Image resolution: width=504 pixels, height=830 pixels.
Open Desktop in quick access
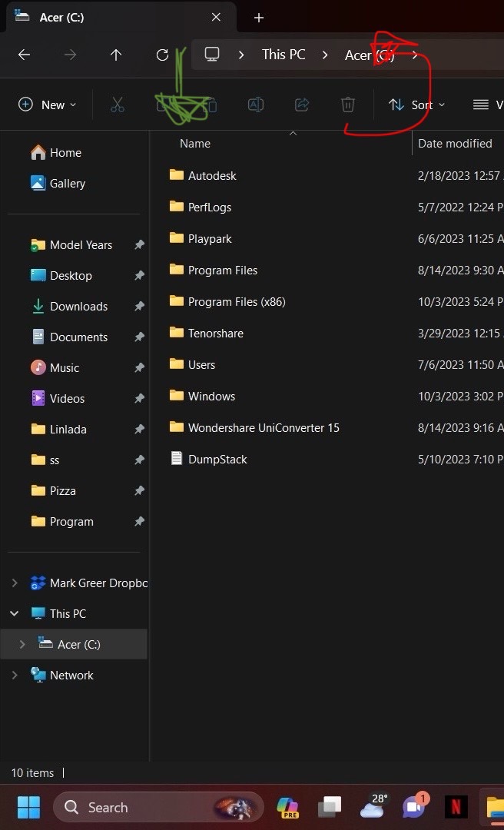pyautogui.click(x=61, y=276)
